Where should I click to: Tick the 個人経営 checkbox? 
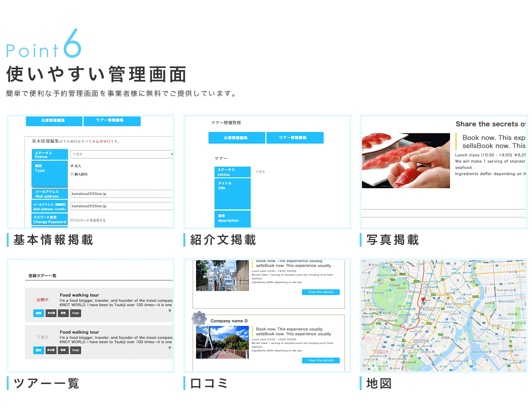pyautogui.click(x=72, y=174)
